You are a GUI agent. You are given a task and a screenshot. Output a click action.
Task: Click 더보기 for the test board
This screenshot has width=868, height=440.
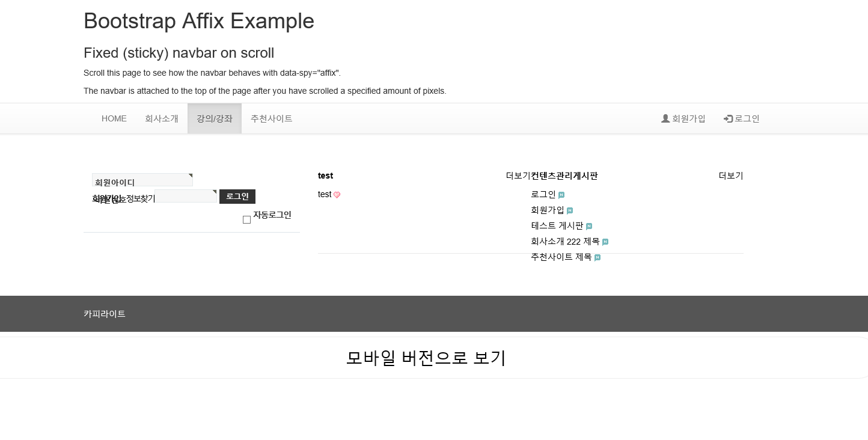(518, 176)
